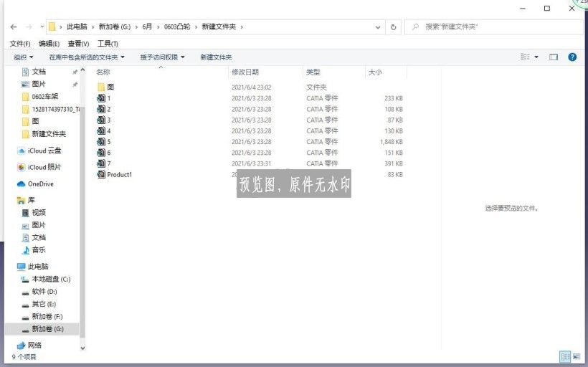Open 视频 library

coord(34,213)
